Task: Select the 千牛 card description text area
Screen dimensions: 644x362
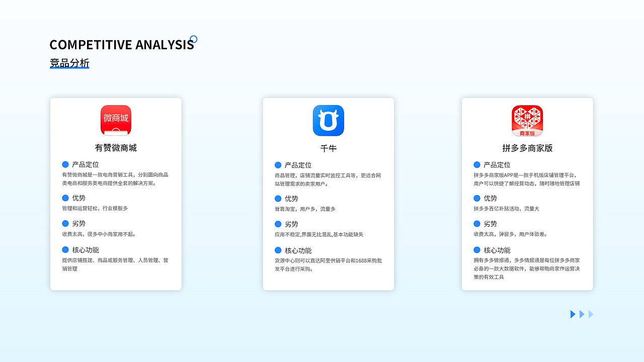Action: (x=328, y=177)
